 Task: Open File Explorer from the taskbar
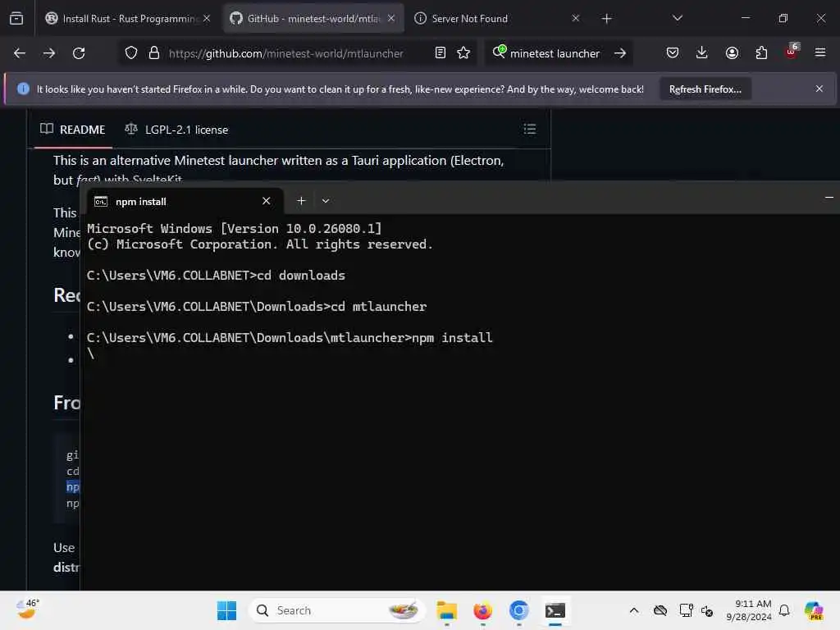click(446, 610)
